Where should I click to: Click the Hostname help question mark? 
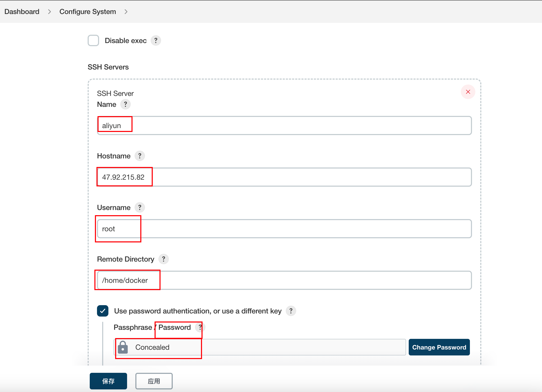coord(140,156)
